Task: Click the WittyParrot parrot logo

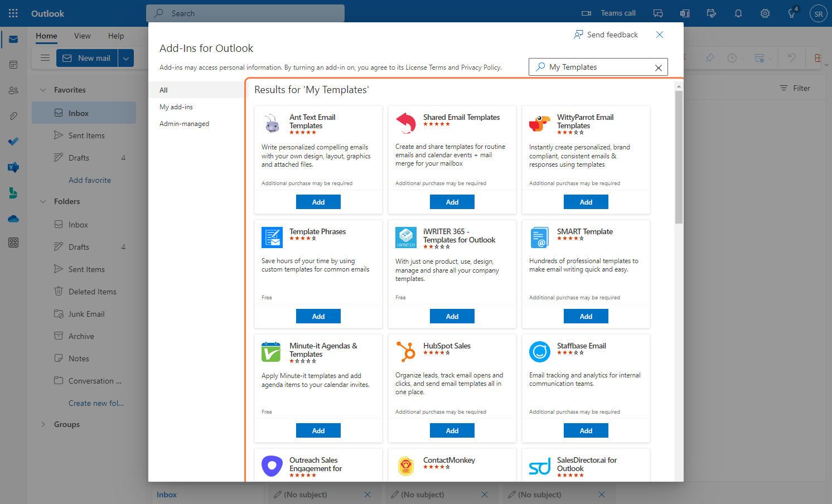Action: (x=540, y=123)
